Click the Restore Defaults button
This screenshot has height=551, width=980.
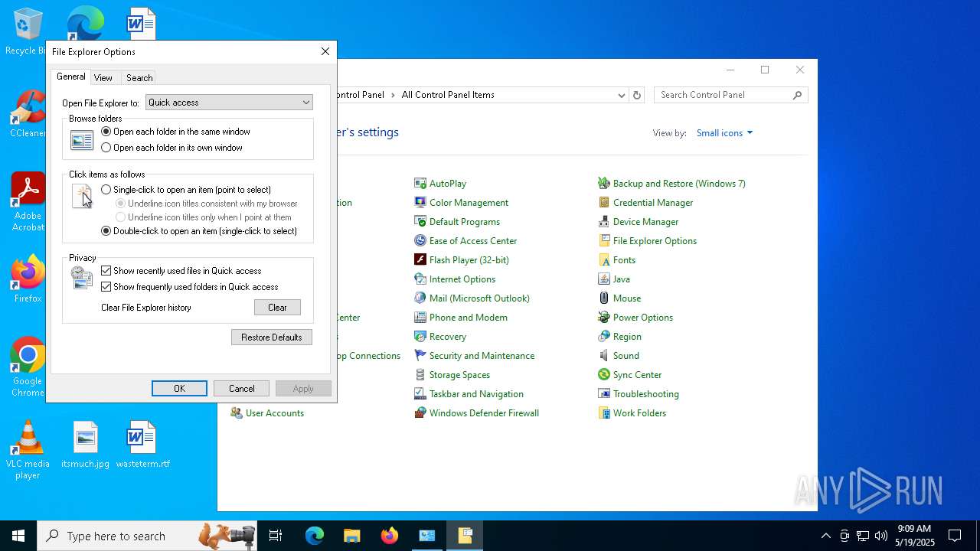pos(272,337)
